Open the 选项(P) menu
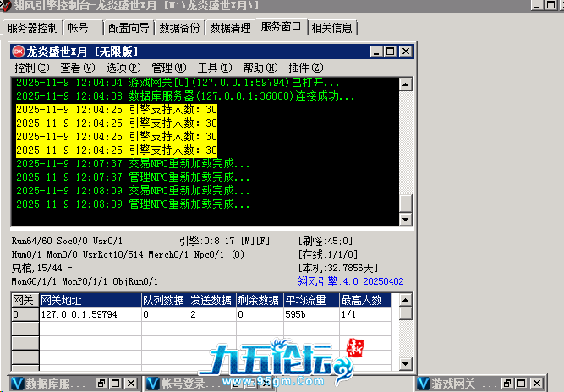564x392 pixels. [123, 68]
